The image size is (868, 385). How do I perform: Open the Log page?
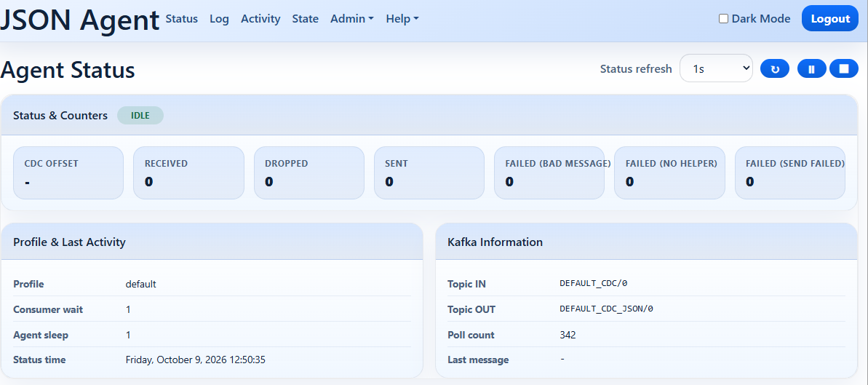point(219,19)
